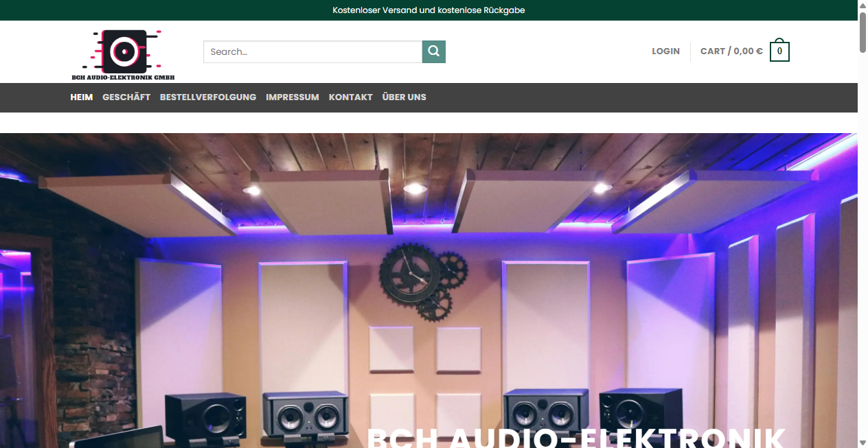Click the leftmost studio speaker in the hero image
The width and height of the screenshot is (868, 448).
(205, 417)
